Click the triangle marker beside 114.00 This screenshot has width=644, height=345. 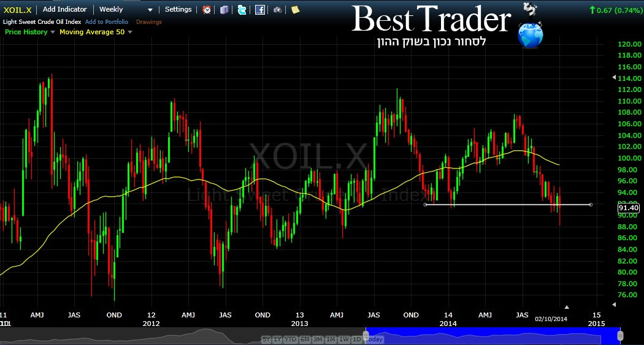pyautogui.click(x=613, y=78)
